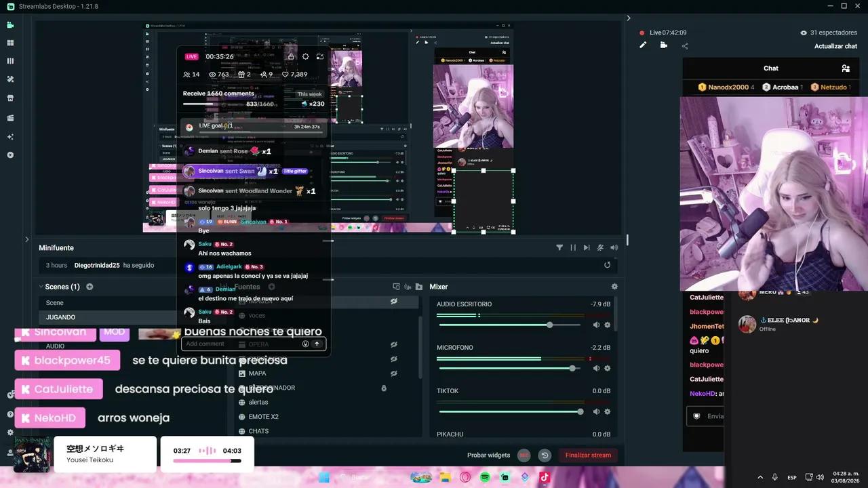
Task: Send comment with the arrow button
Action: [317, 344]
